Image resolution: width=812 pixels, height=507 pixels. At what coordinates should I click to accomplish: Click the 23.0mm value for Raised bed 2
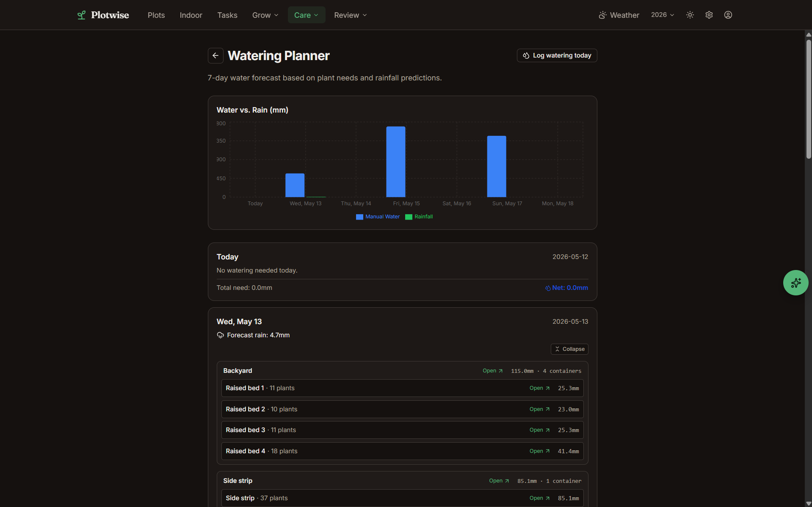[568, 410]
